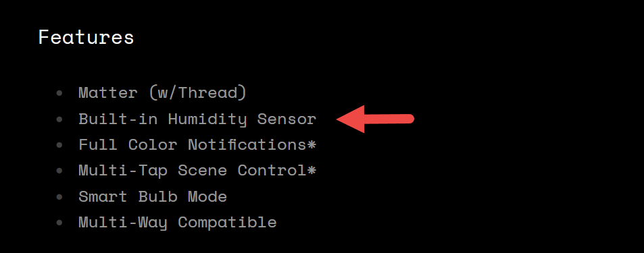644x253 pixels.
Task: Click the red arrow pointing at Humidity Sensor
Action: [x=375, y=119]
